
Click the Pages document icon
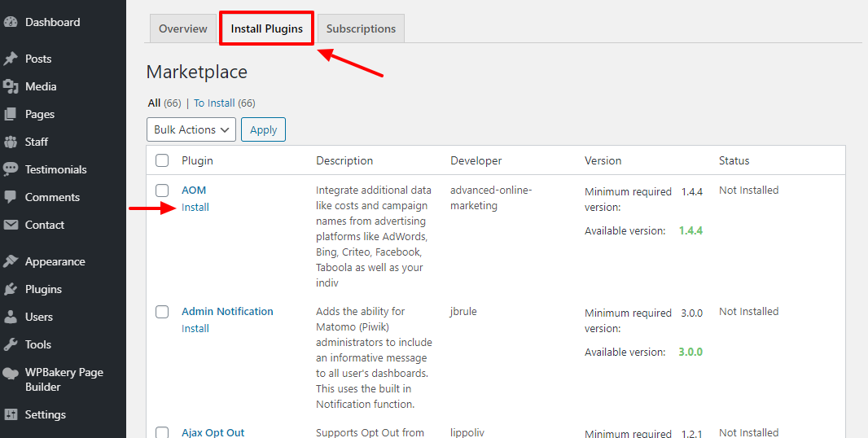click(11, 114)
